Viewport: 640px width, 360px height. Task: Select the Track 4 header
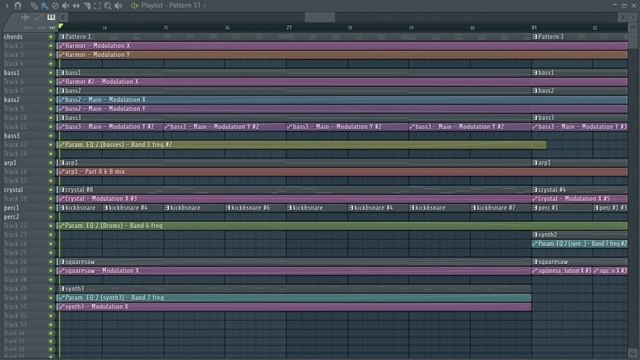[25, 64]
